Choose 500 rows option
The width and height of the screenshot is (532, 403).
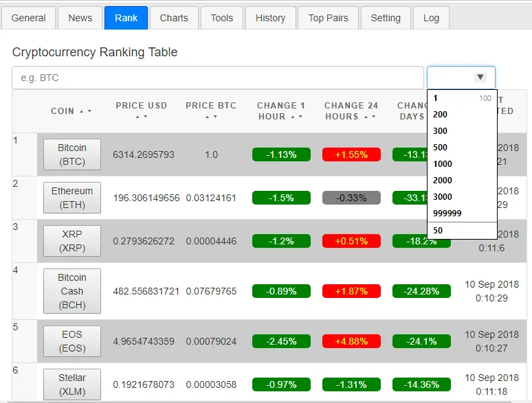(462, 148)
